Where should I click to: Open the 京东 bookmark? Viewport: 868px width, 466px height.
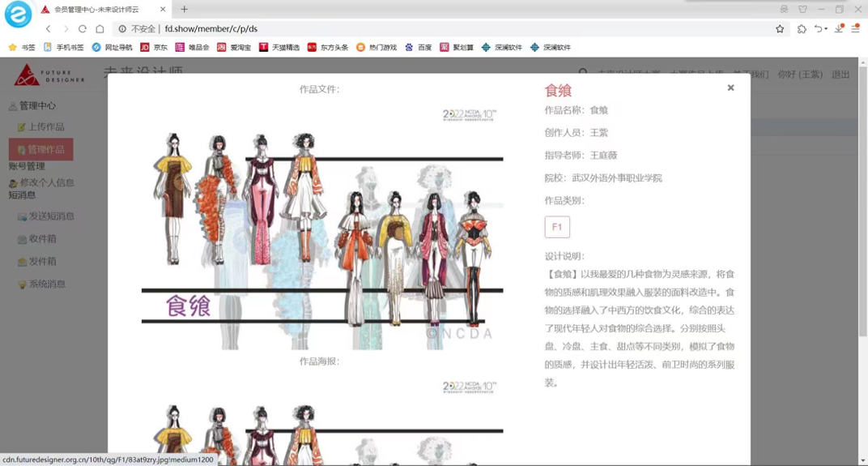[x=154, y=48]
